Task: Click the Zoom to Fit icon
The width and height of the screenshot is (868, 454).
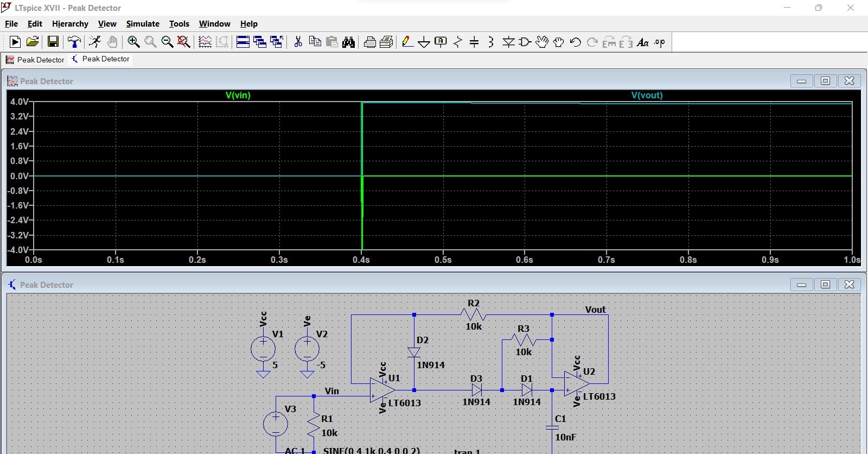Action: (x=184, y=42)
